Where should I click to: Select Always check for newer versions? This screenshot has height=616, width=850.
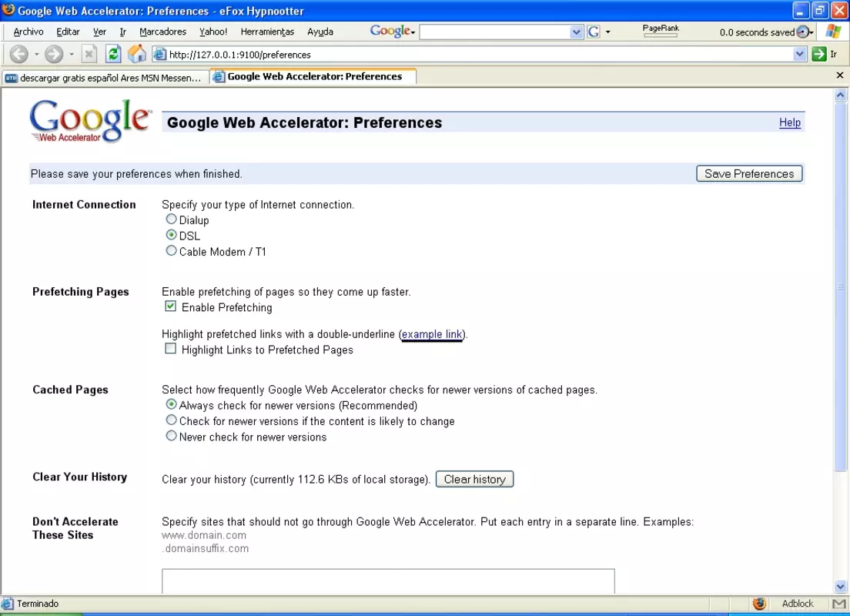(x=171, y=404)
